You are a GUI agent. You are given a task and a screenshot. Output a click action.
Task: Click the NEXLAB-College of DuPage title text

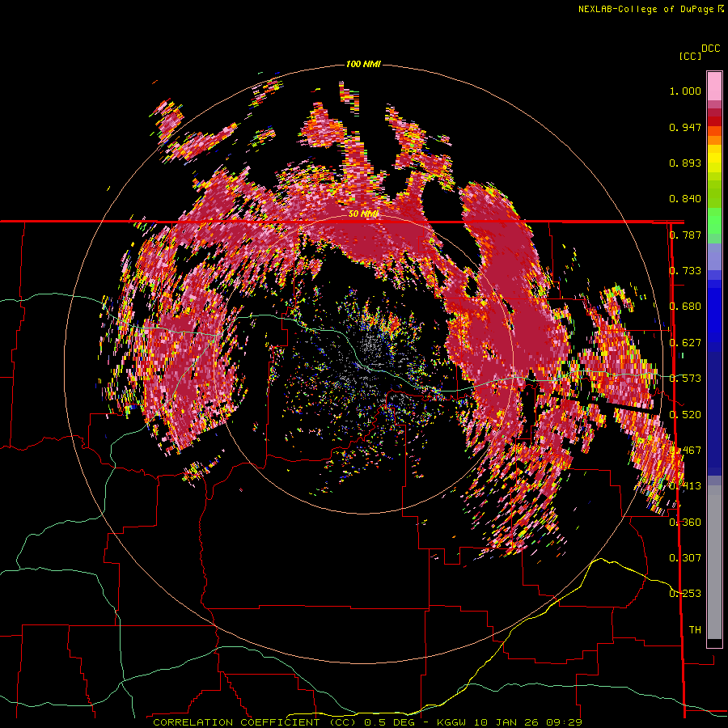[645, 9]
